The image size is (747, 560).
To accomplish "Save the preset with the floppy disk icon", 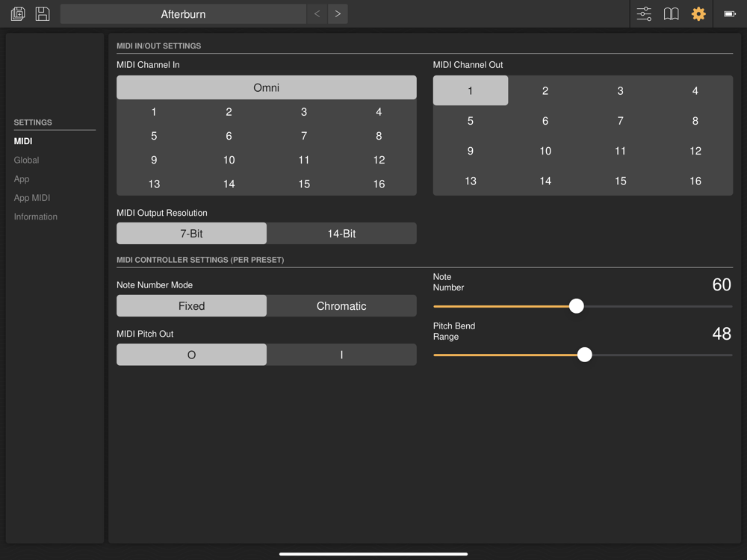I will [43, 13].
